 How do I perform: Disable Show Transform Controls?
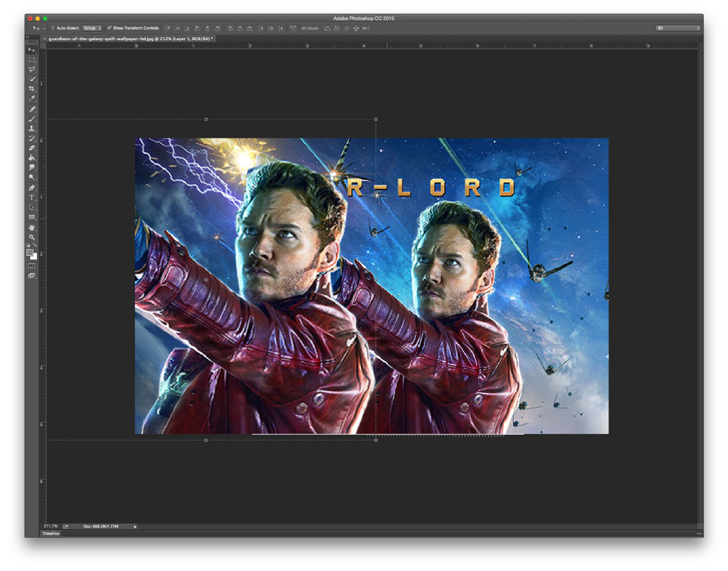(110, 28)
